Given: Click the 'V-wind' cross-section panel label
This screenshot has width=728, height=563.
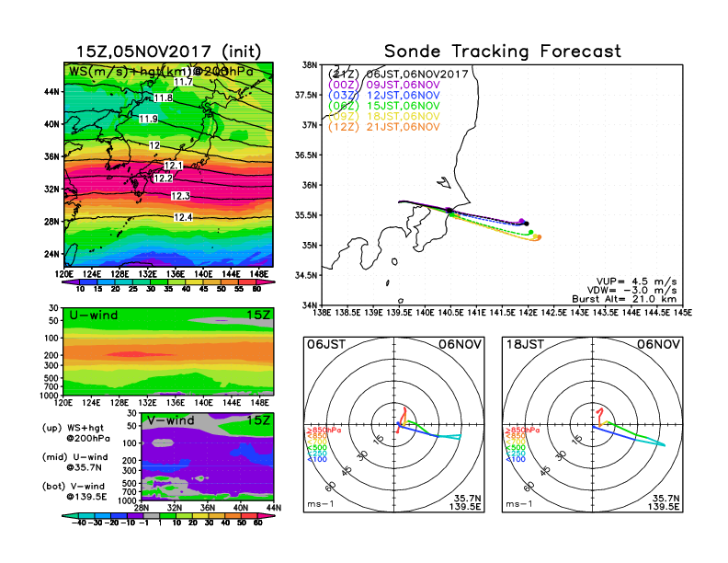Looking at the screenshot, I should pos(170,420).
